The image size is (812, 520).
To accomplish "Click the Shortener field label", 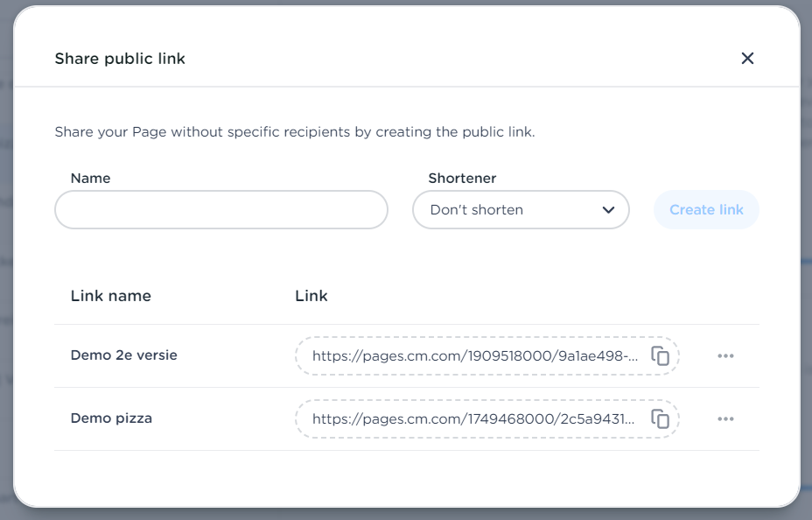I will (462, 178).
